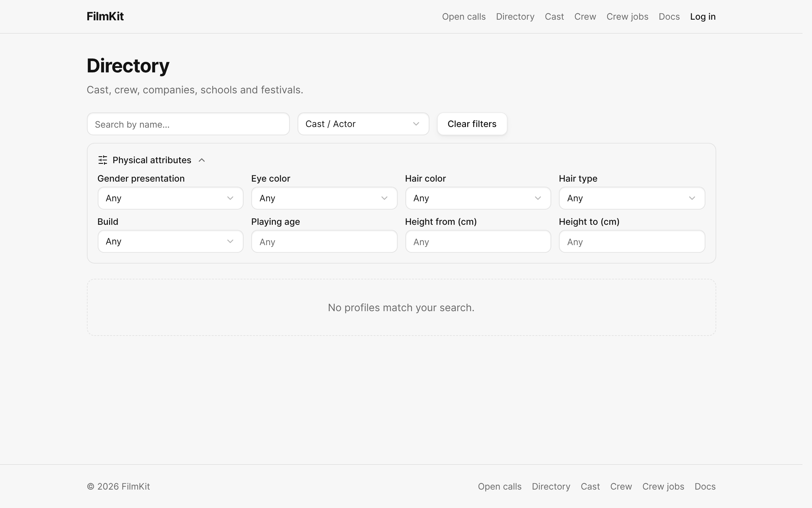Click the Height from (cm) field
The image size is (812, 508).
pos(478,241)
